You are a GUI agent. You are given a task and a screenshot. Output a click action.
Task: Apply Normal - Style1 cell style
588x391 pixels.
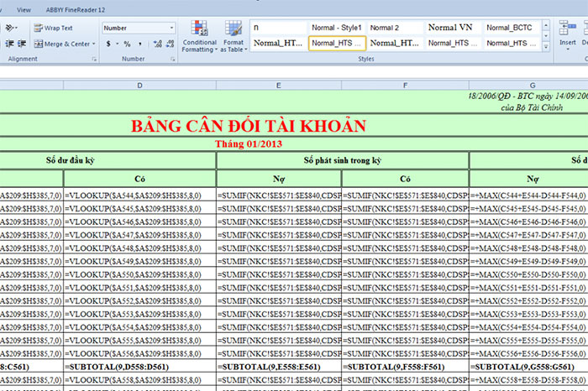[x=336, y=28]
